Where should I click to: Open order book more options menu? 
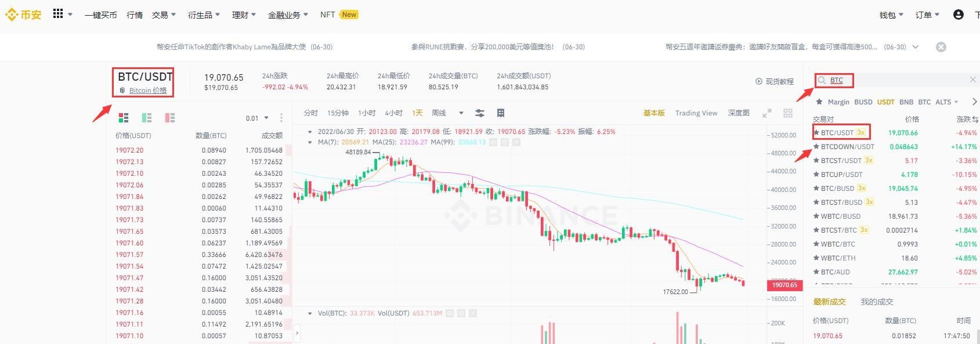(281, 118)
